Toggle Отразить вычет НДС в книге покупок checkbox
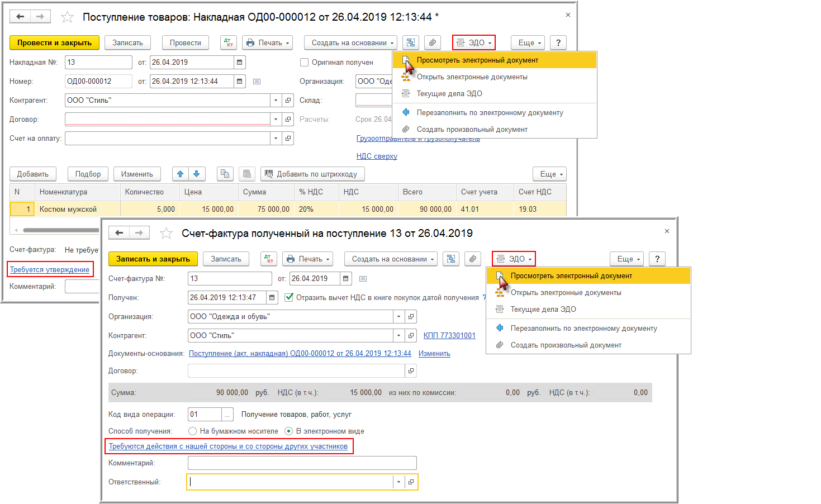821x504 pixels. [289, 297]
